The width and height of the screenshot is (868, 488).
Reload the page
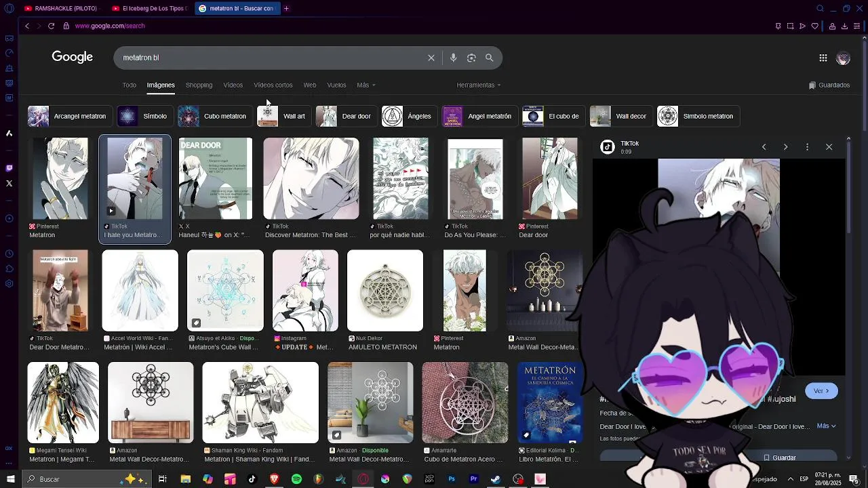[51, 26]
